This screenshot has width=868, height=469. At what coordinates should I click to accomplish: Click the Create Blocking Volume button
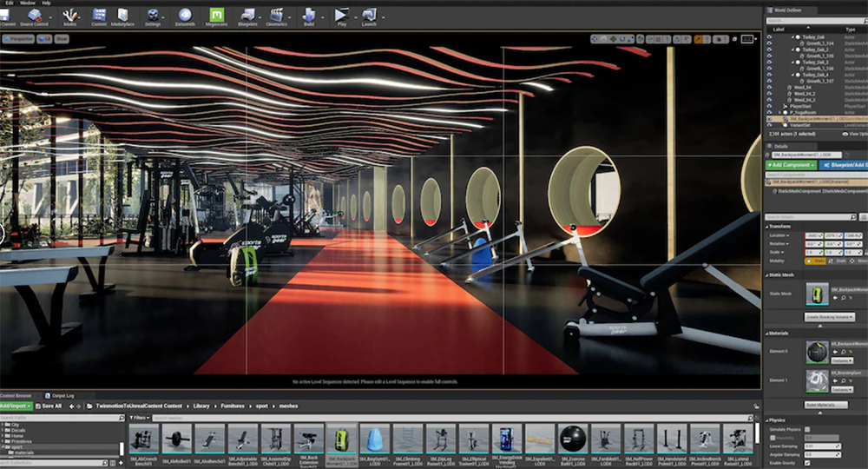(829, 317)
